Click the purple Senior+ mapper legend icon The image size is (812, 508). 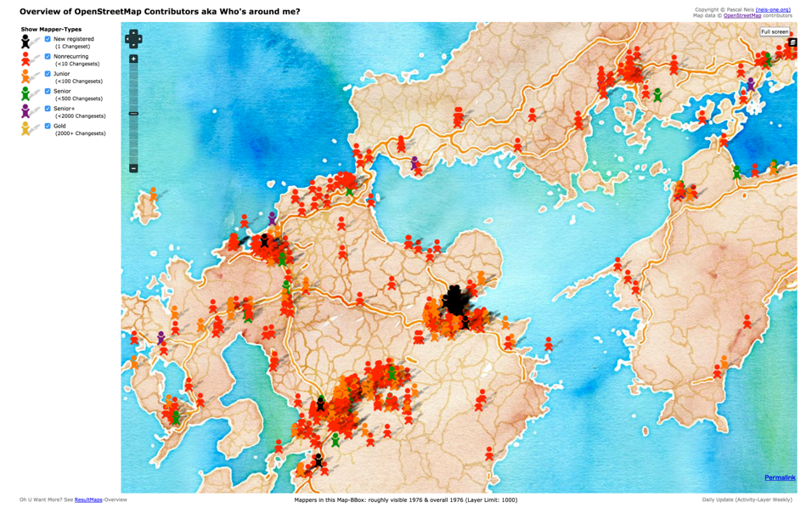click(x=25, y=111)
